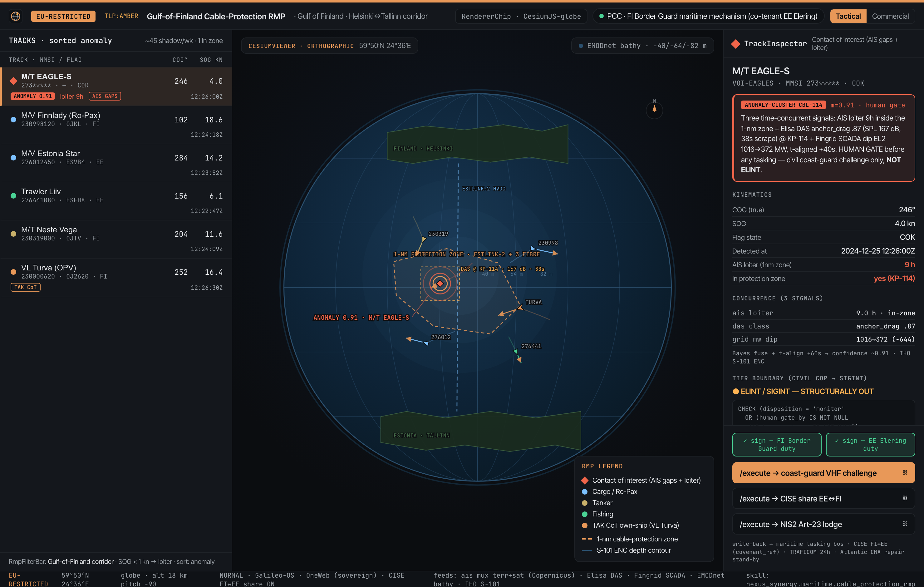Select the M/V Finnlady (Ro-Pax) track row
Screen dimensions: 924x587
click(116, 125)
